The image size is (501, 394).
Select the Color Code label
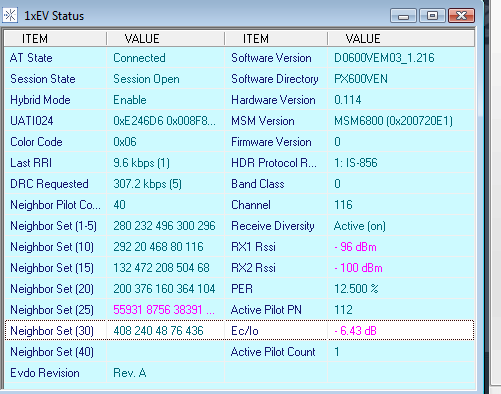coord(36,142)
